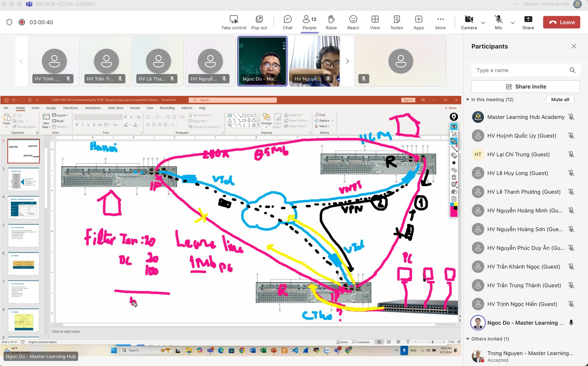Click the black dot stroke color
Viewport: 588px width, 366px height.
click(x=454, y=163)
